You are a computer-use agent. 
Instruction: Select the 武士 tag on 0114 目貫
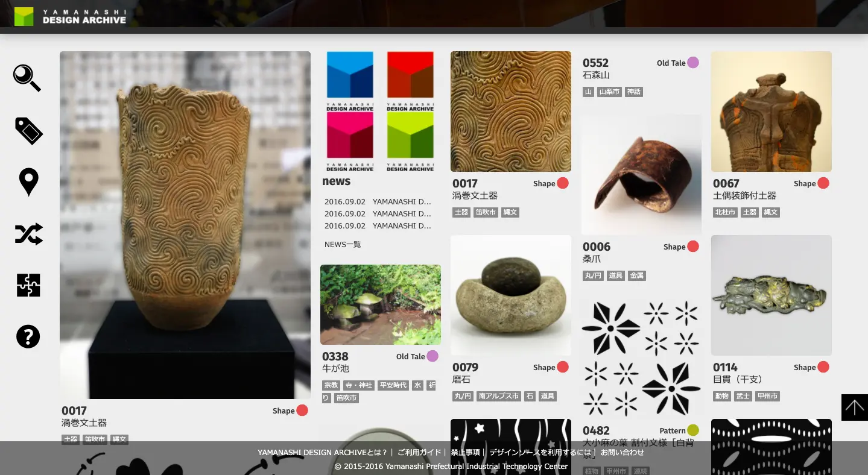pos(743,396)
